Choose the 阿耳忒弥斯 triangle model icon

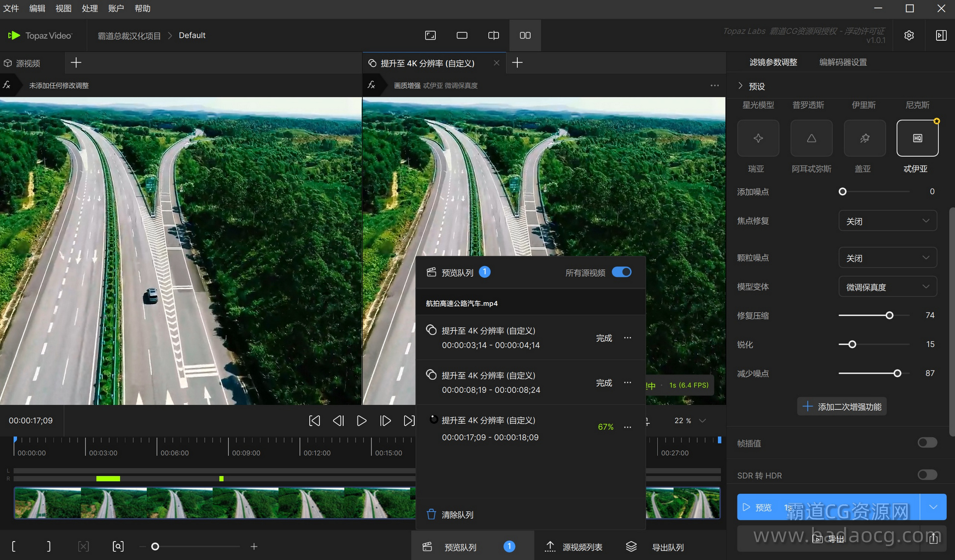811,138
